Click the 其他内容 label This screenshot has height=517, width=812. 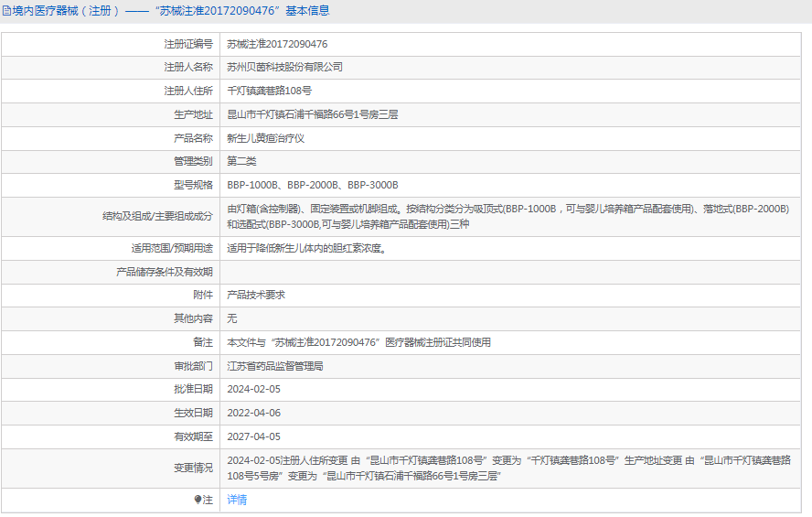[x=193, y=319]
